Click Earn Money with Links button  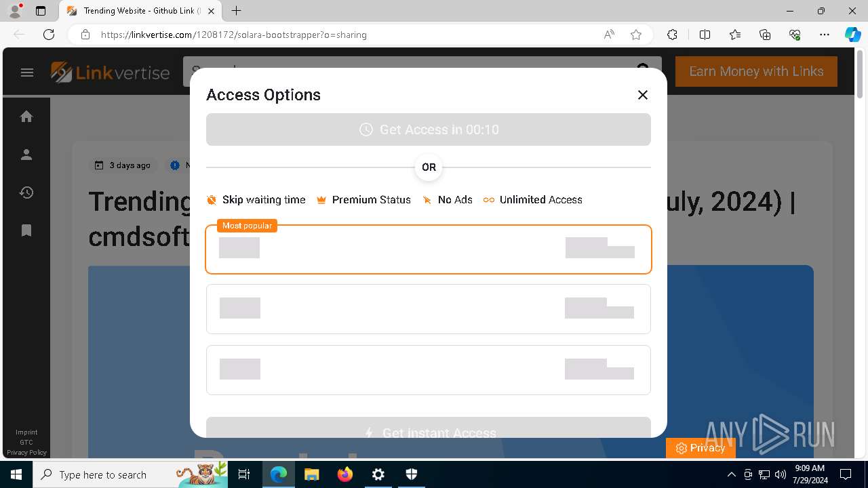click(756, 71)
